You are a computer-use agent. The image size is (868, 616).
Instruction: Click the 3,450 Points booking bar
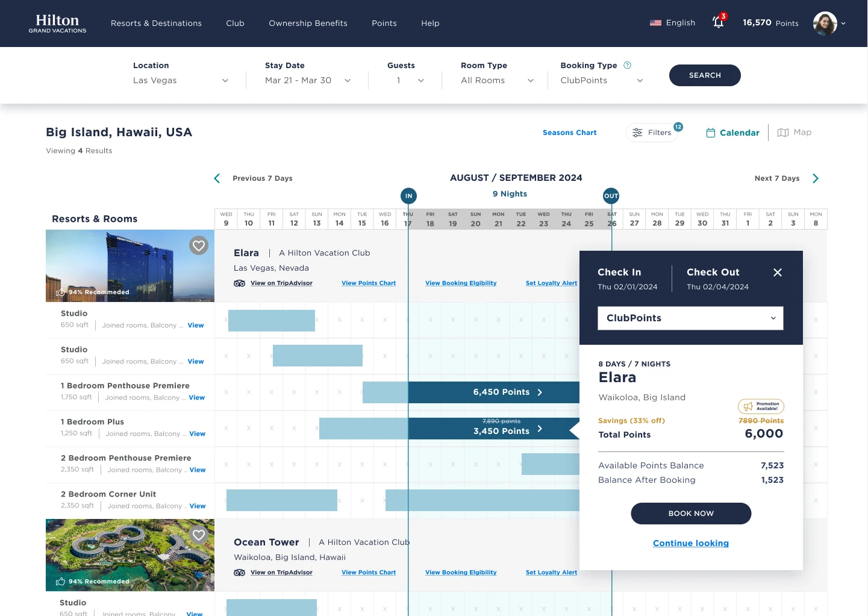pos(494,429)
